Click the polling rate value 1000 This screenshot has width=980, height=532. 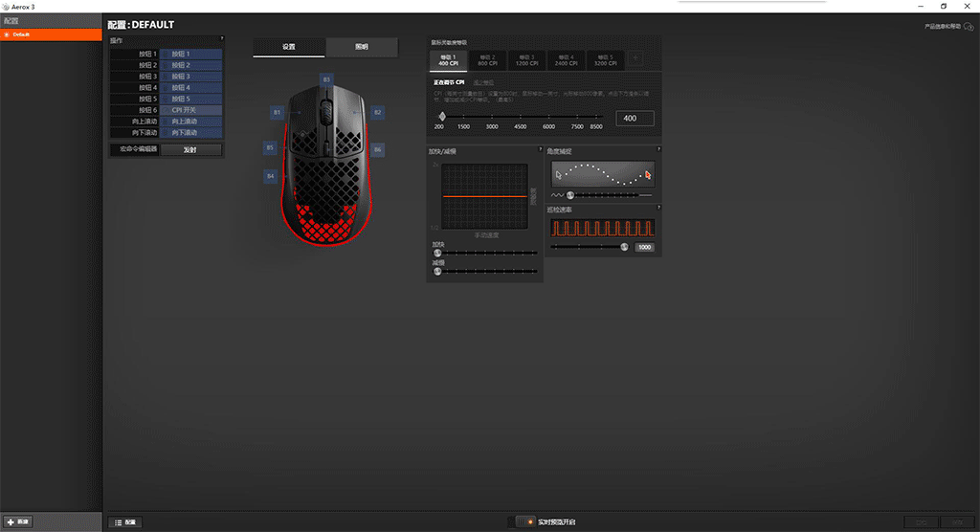tap(644, 247)
